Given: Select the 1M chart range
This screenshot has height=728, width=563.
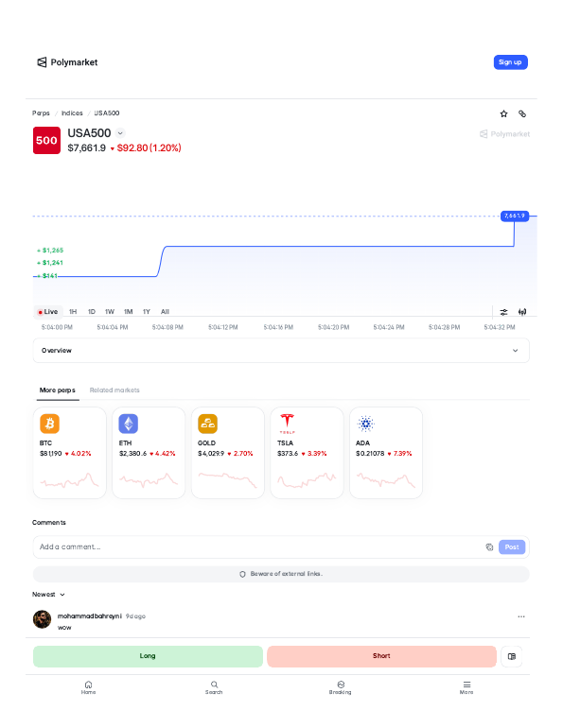Looking at the screenshot, I should coord(128,312).
